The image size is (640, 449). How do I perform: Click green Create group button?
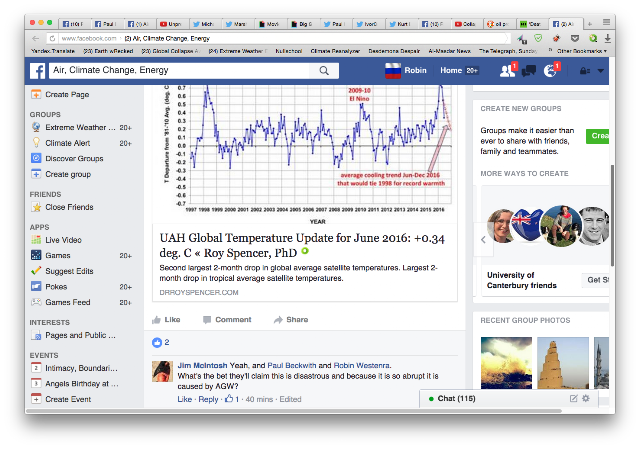pos(598,136)
